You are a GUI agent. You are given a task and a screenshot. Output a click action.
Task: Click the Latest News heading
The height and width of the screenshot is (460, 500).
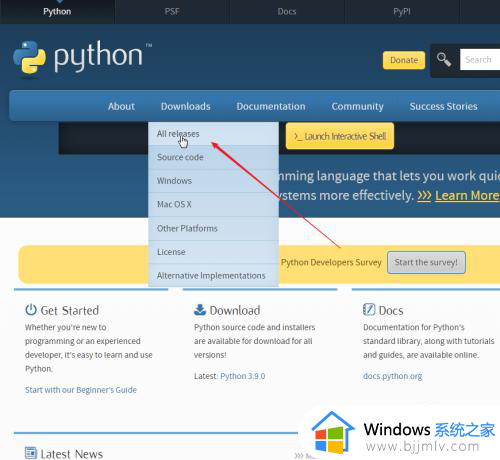[72, 454]
